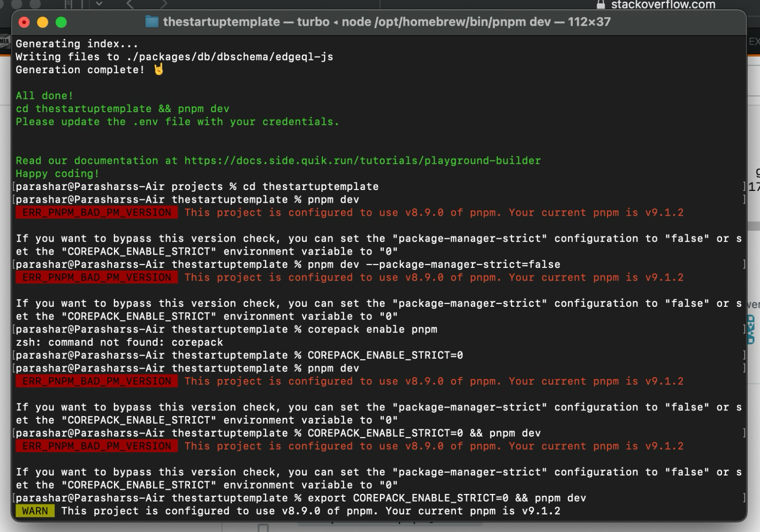The height and width of the screenshot is (532, 760).
Task: Click the padlock icon beside stackoverflow.com
Action: 601,5
